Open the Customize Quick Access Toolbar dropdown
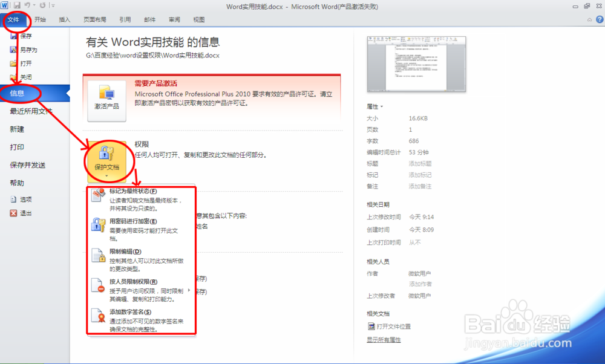Image resolution: width=605 pixels, height=364 pixels. pyautogui.click(x=53, y=5)
